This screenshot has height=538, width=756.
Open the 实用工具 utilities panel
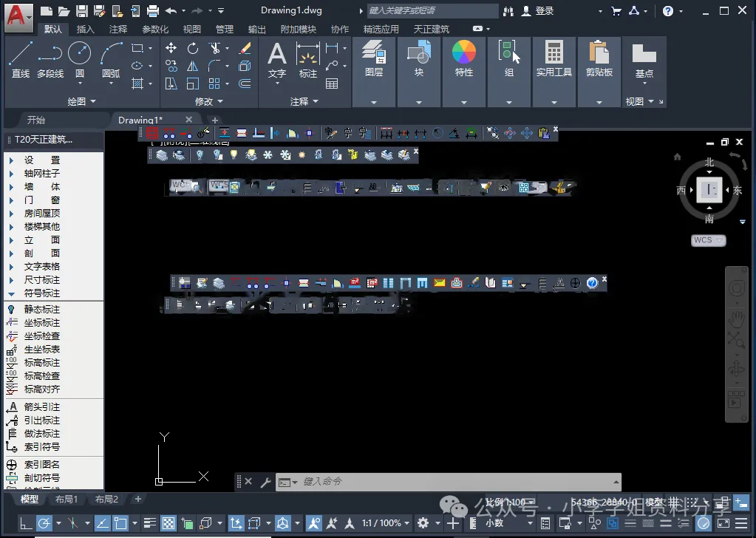pos(554,59)
